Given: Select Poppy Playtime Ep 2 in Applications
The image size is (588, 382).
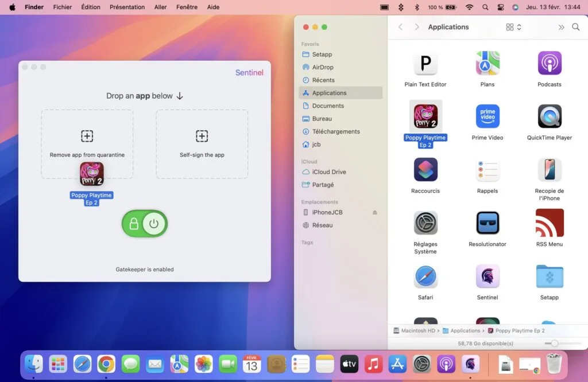Looking at the screenshot, I should click(x=425, y=116).
